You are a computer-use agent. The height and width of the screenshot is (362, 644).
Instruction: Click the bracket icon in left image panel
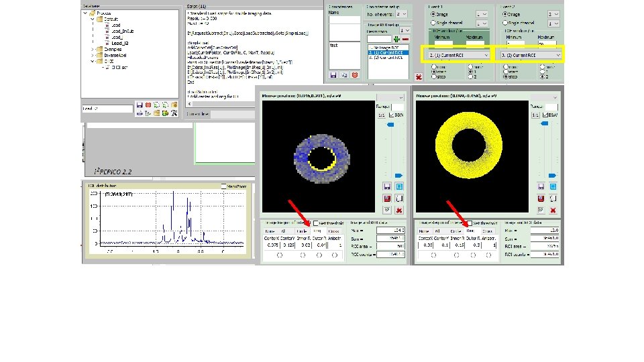coord(398,198)
